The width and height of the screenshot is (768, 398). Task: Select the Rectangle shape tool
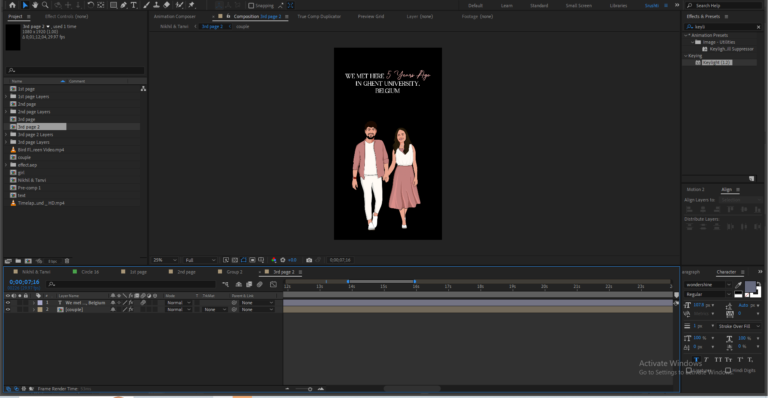[x=113, y=5]
